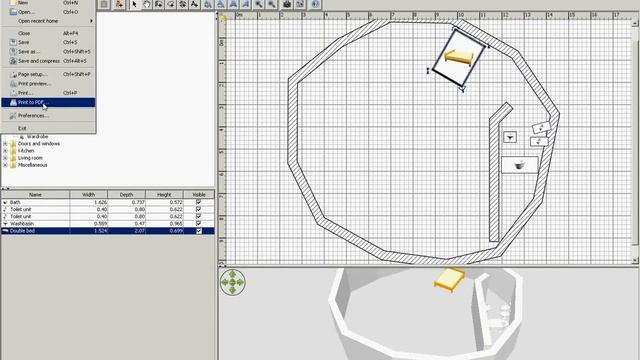Screen dimensions: 640x360
Task: Activate the Pan hand tool
Action: (x=147, y=4)
